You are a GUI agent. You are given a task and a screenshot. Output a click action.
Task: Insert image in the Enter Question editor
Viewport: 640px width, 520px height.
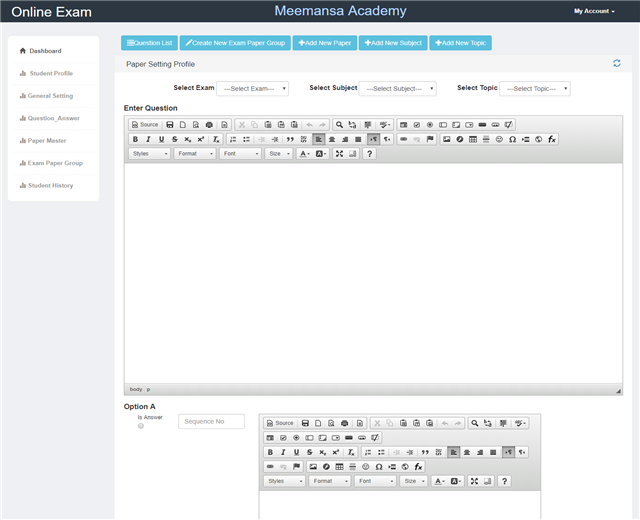(x=447, y=139)
